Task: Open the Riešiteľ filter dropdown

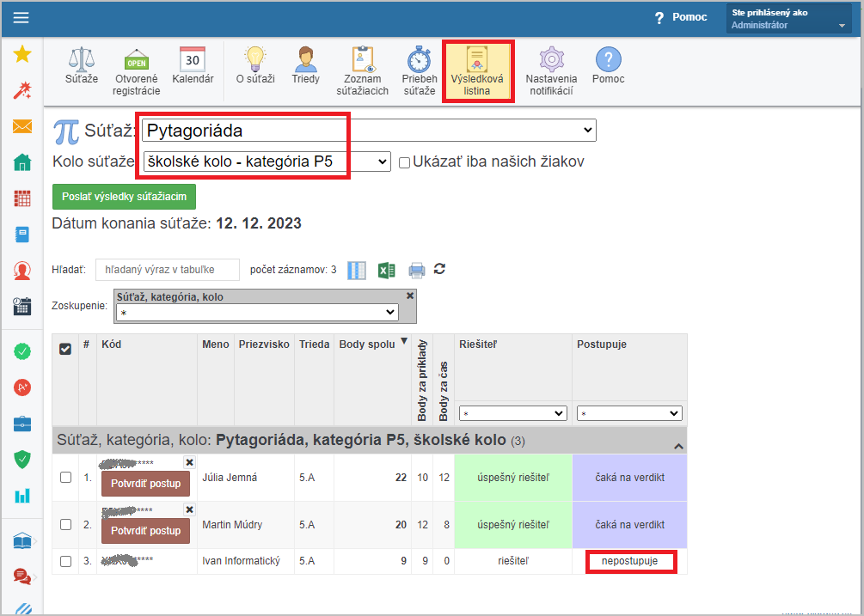Action: pos(513,413)
